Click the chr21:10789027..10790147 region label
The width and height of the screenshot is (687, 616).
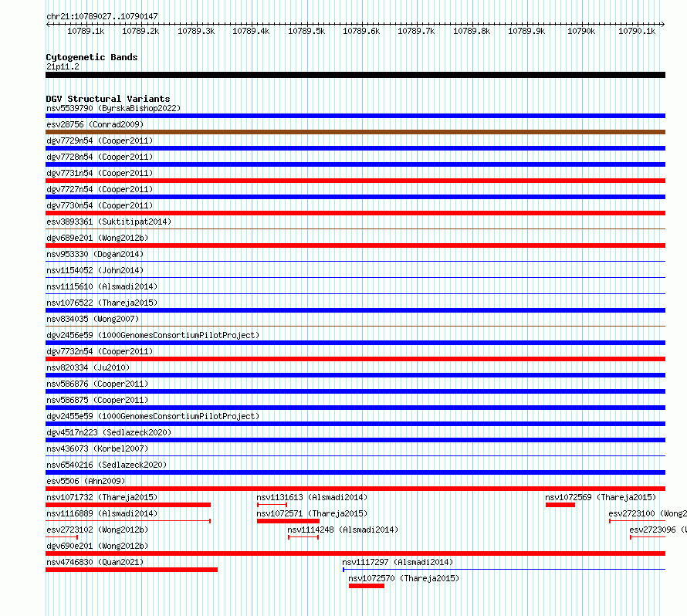point(102,16)
